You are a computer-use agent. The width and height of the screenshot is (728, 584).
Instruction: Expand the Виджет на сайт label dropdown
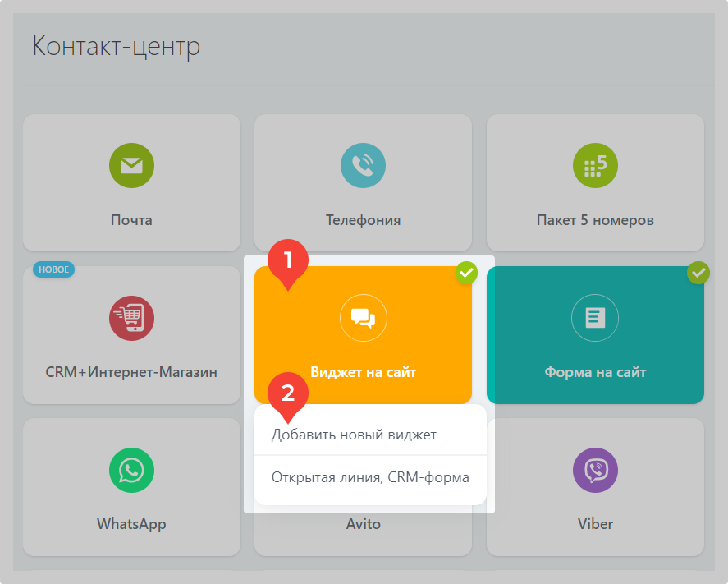coord(363,372)
